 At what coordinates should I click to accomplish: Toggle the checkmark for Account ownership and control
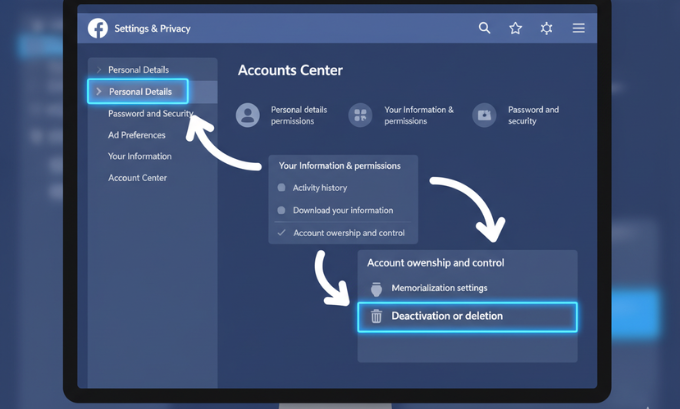coord(282,233)
